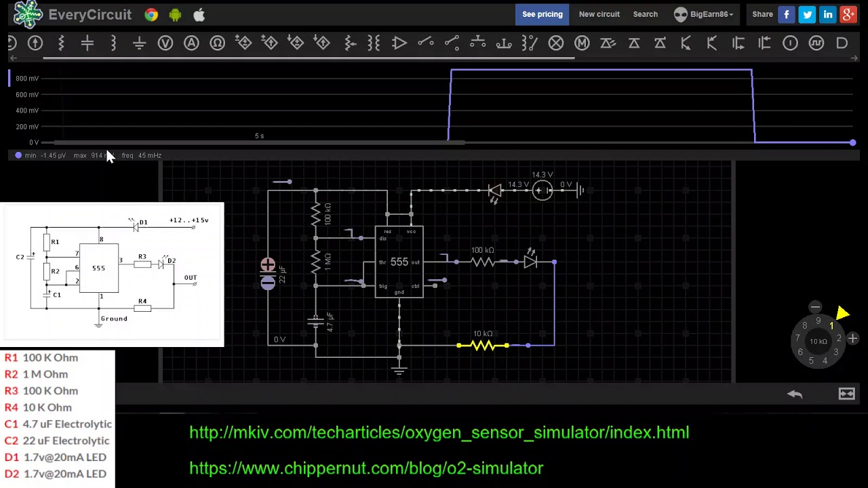Share on Google Plus
This screenshot has height=488, width=868.
(848, 14)
